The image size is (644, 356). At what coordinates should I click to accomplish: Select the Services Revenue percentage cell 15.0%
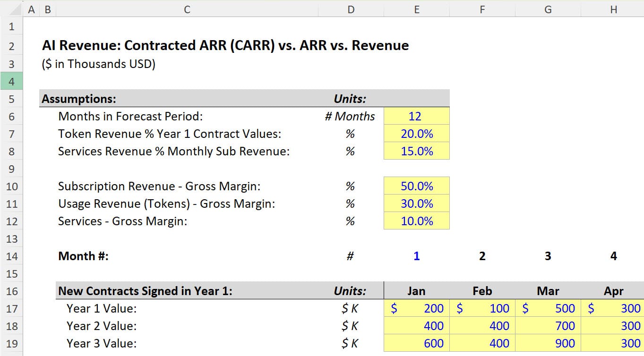(x=416, y=151)
